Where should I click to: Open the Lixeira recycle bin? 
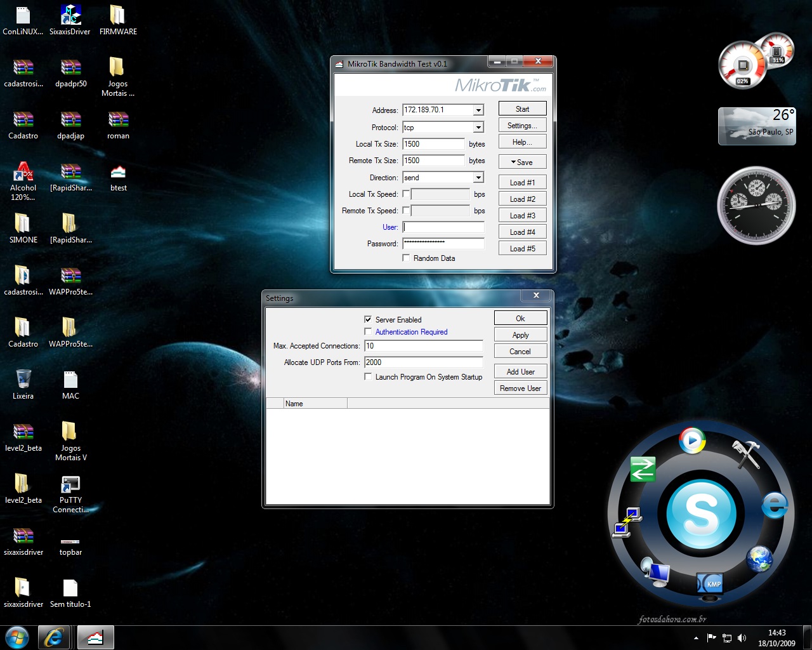tap(23, 381)
